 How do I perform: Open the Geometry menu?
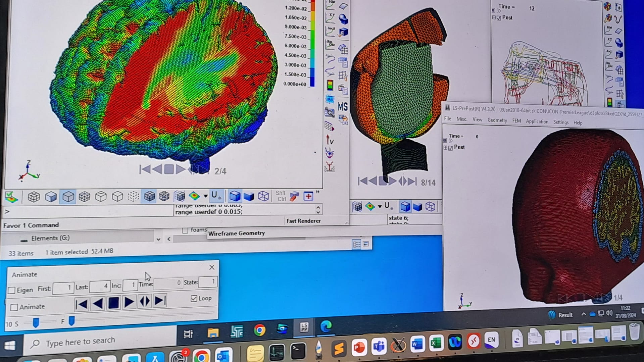coord(497,120)
